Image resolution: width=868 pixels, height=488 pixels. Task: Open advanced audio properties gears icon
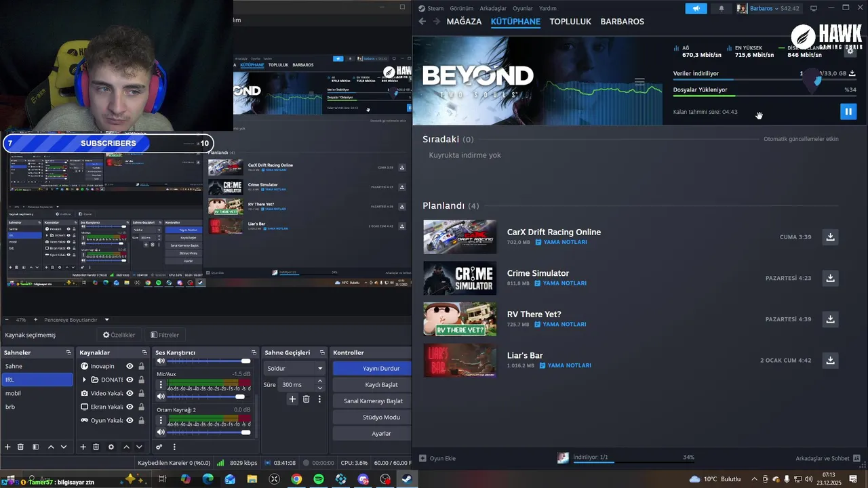pyautogui.click(x=159, y=447)
